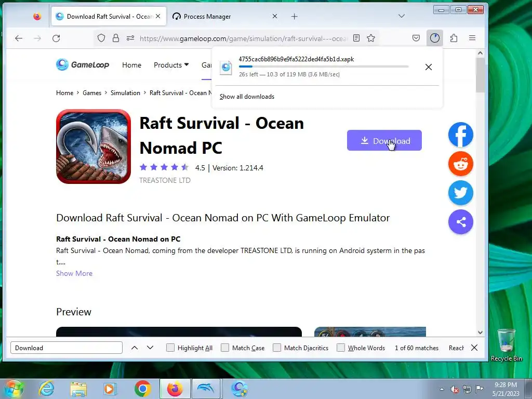This screenshot has width=532, height=399.
Task: Toggle reader view icon
Action: tap(356, 38)
